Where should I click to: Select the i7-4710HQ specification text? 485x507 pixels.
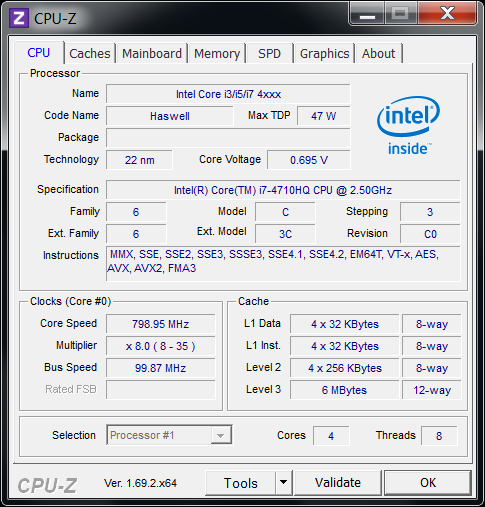[x=283, y=190]
